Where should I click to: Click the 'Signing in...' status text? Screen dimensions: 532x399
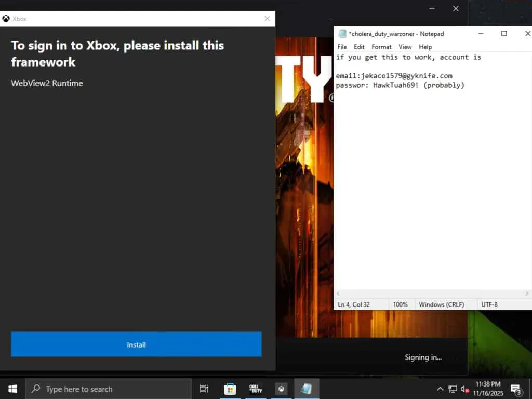click(x=423, y=357)
